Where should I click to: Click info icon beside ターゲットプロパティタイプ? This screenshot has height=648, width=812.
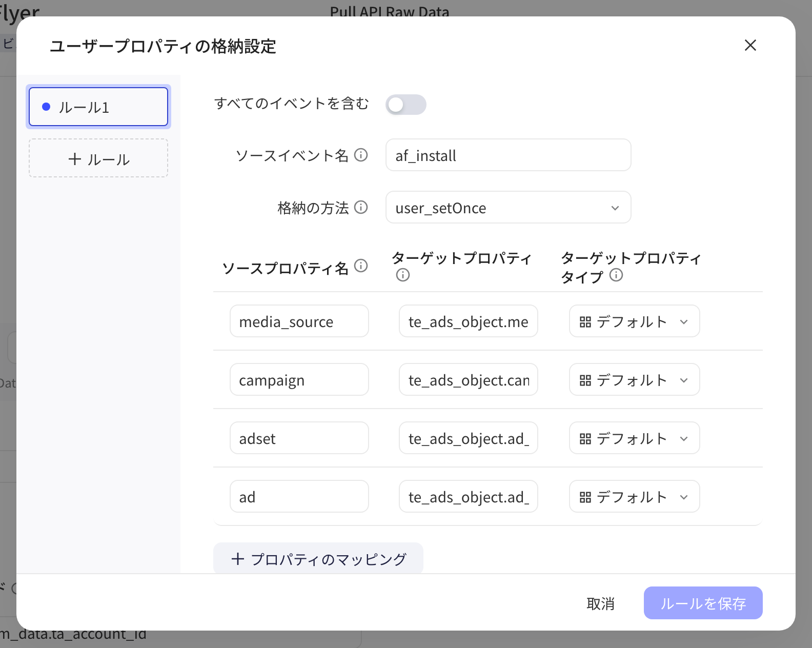[616, 275]
